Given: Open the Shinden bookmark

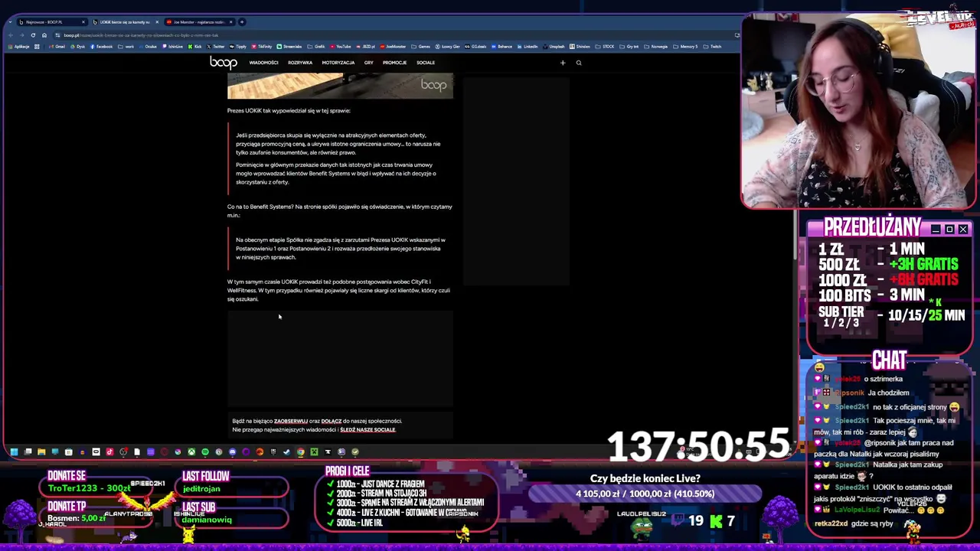Looking at the screenshot, I should (580, 47).
